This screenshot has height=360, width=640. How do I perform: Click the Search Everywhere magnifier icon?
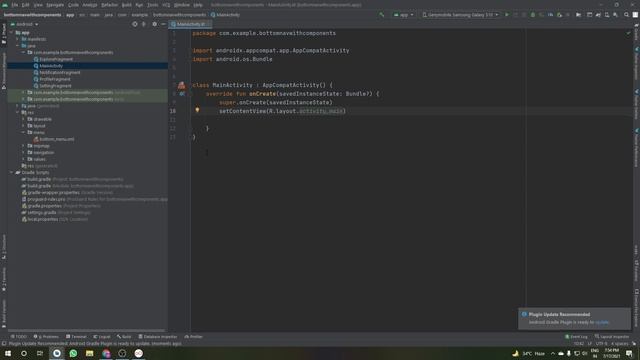(626, 15)
